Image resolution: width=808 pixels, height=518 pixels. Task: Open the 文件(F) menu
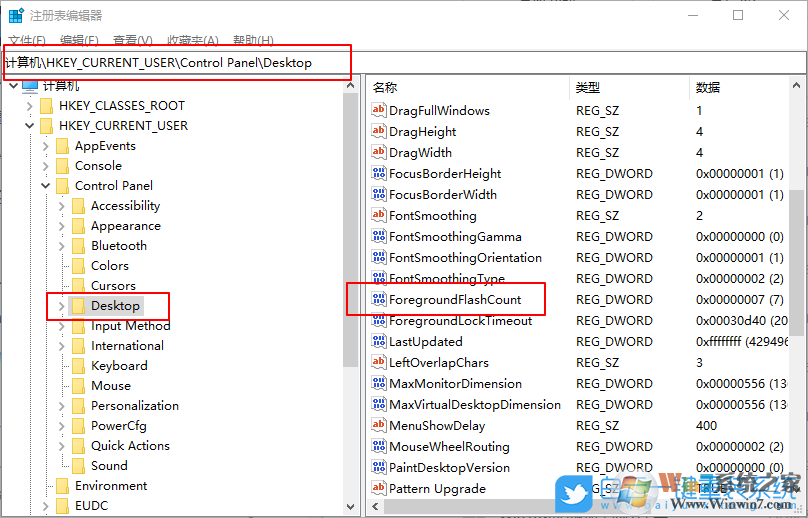27,40
